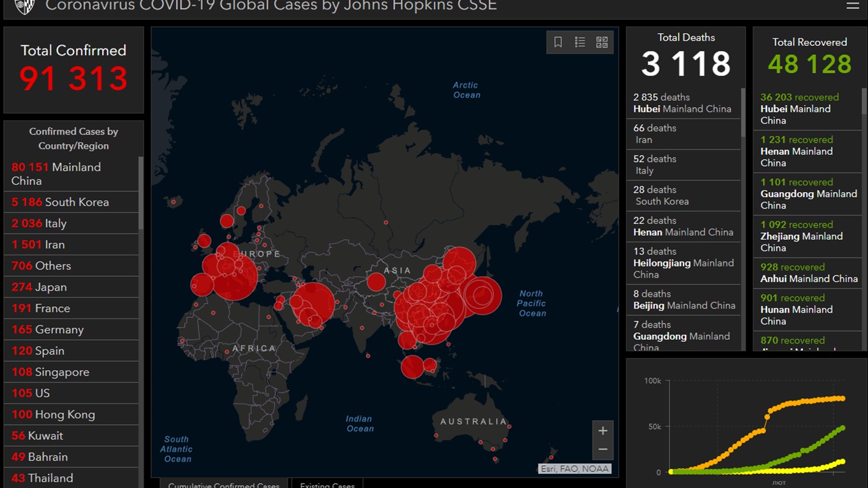Click the 928 recovered Anhui entry

808,273
